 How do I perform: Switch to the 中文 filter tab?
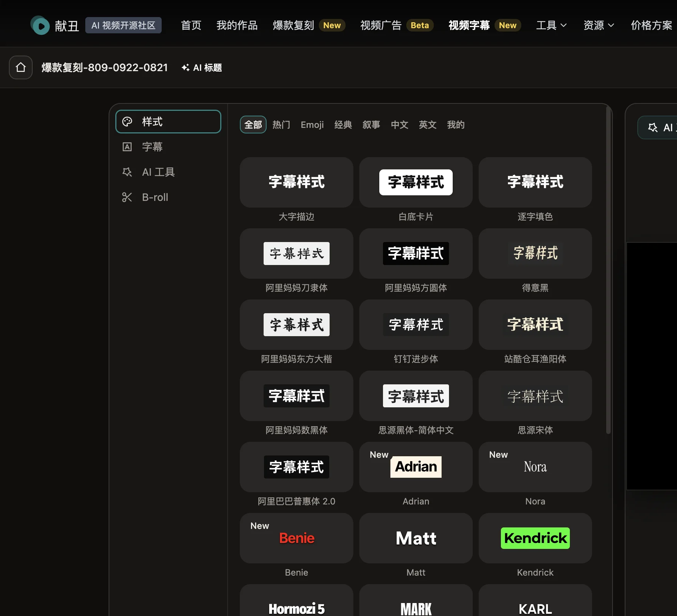click(400, 125)
